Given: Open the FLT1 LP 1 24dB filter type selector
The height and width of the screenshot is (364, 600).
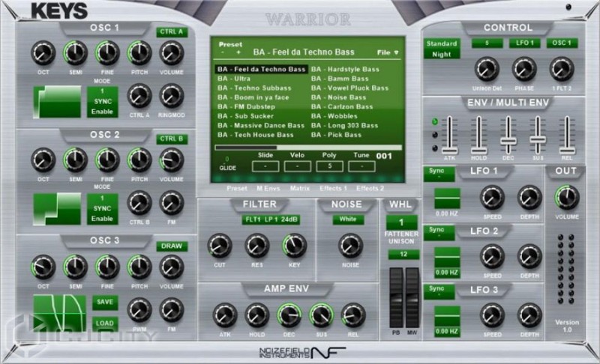Looking at the screenshot, I should point(271,219).
